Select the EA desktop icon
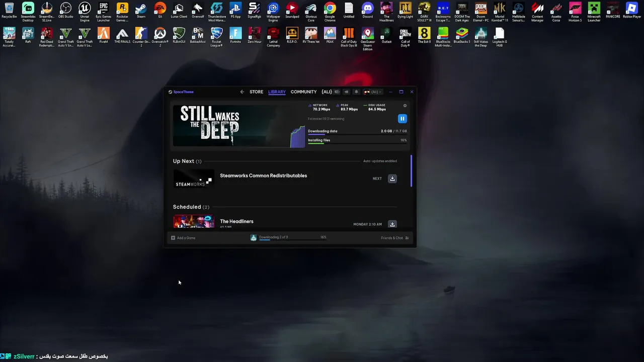Screen dimensions: 644x362 point(160,11)
